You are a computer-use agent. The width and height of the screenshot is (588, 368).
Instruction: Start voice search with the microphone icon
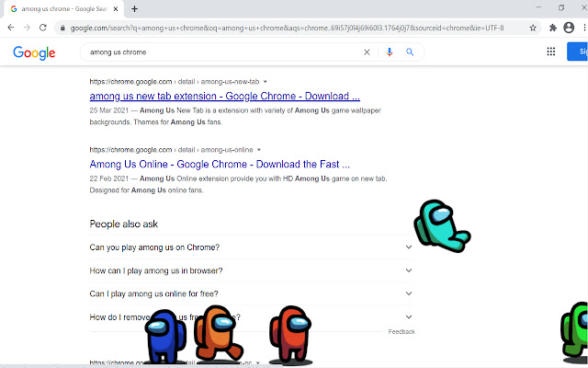pyautogui.click(x=390, y=52)
